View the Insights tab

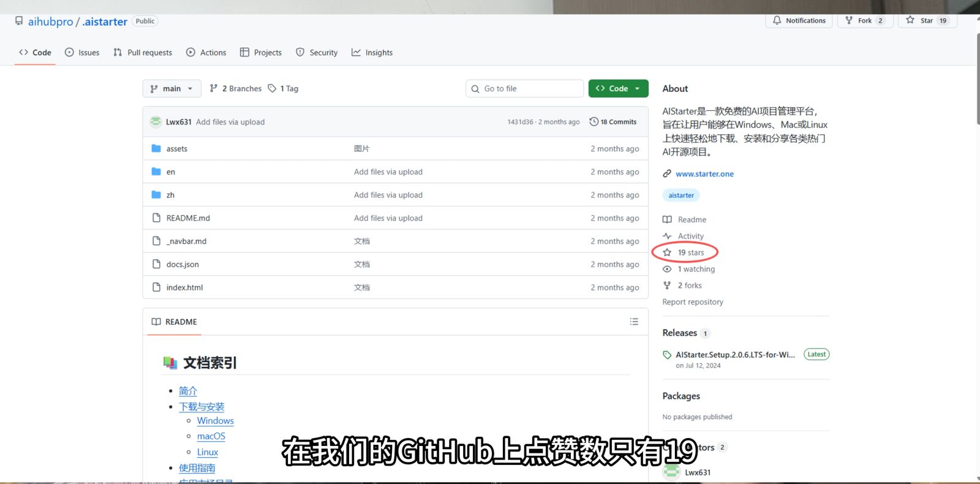coord(372,53)
